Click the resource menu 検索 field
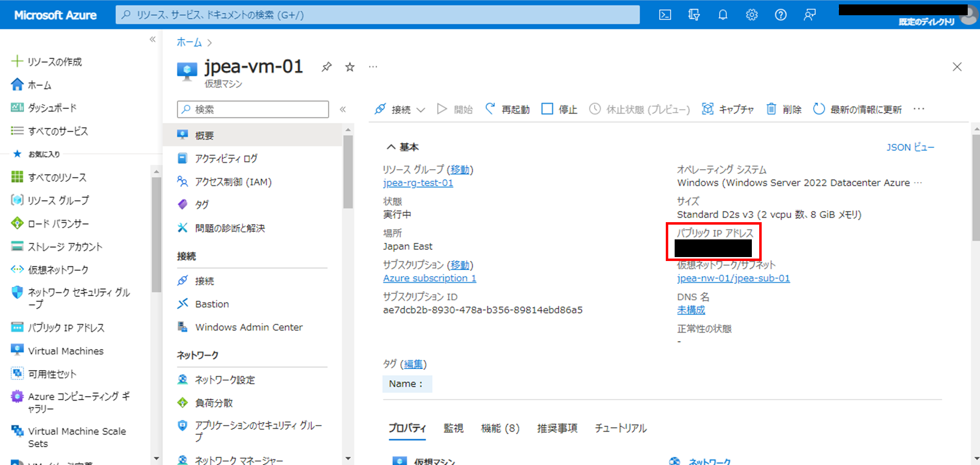Image resolution: width=980 pixels, height=465 pixels. tap(253, 109)
